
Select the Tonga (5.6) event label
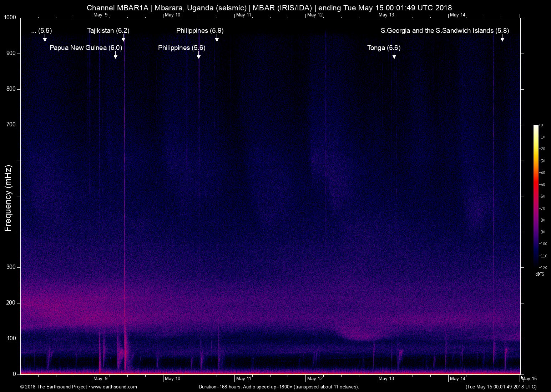(x=384, y=48)
